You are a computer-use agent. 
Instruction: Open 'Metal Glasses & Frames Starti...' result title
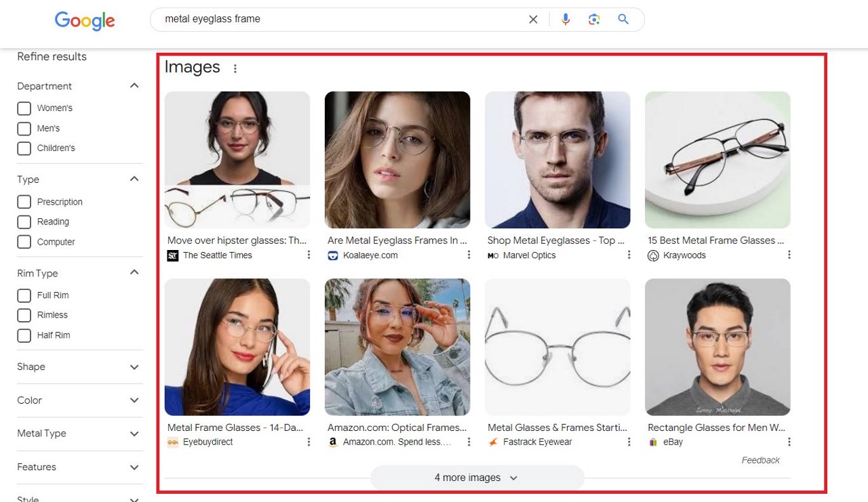click(x=557, y=427)
